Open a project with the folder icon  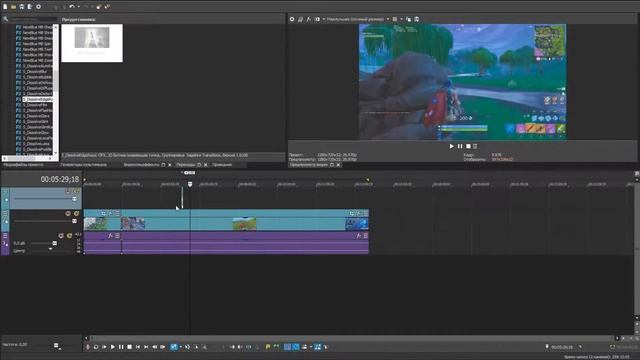pos(13,7)
